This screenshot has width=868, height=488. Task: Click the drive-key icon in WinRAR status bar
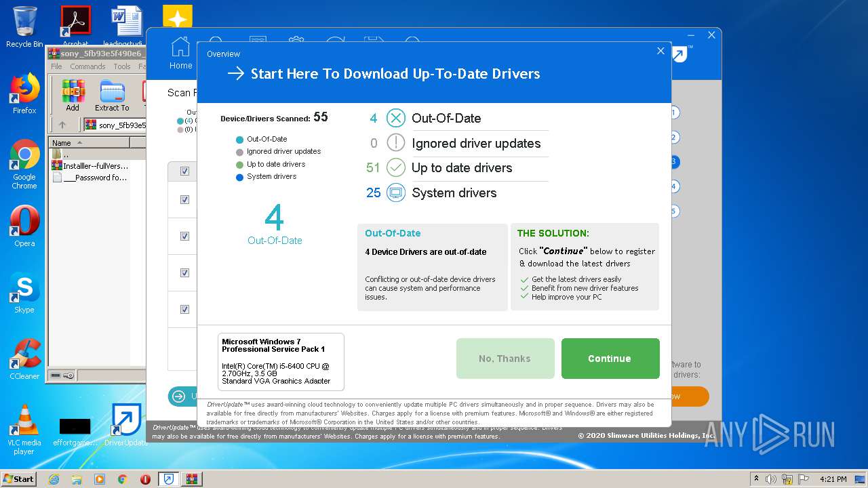[x=62, y=375]
